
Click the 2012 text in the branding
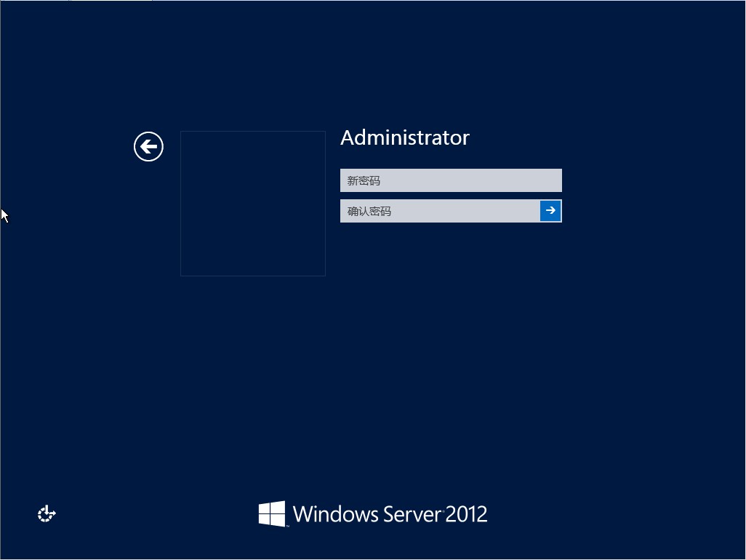[x=466, y=514]
